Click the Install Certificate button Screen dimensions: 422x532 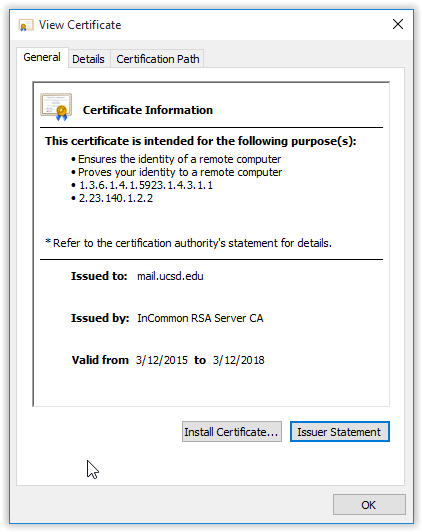click(x=232, y=432)
